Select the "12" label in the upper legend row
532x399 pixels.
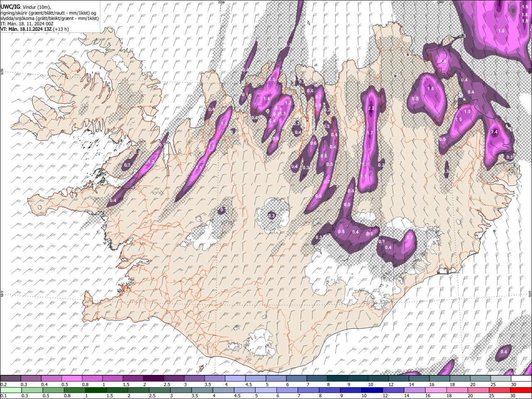tap(392, 384)
